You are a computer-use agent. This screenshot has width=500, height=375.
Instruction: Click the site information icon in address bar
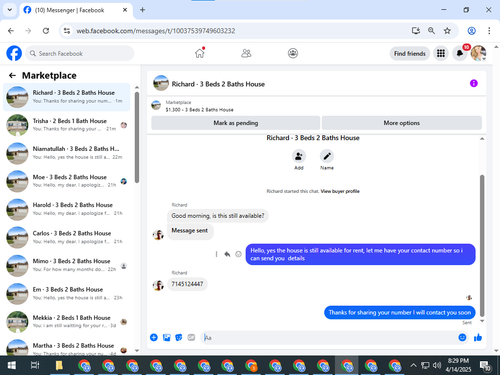click(x=67, y=31)
